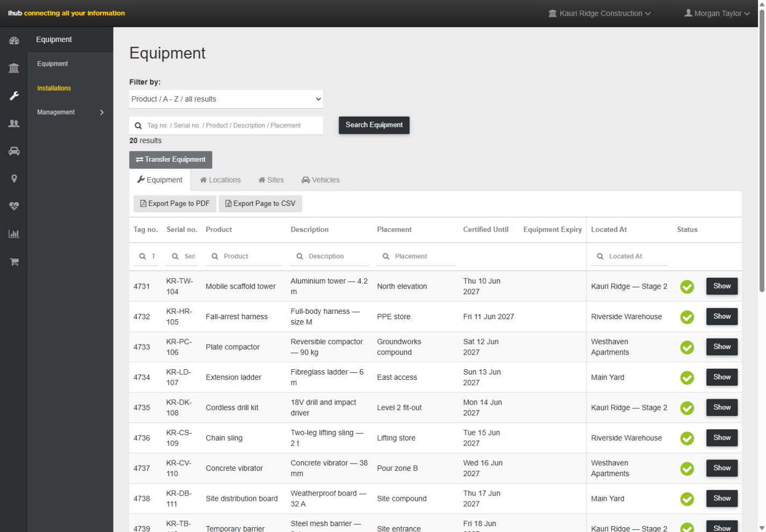Click the Placement column filter field
The height and width of the screenshot is (532, 766).
tap(416, 257)
